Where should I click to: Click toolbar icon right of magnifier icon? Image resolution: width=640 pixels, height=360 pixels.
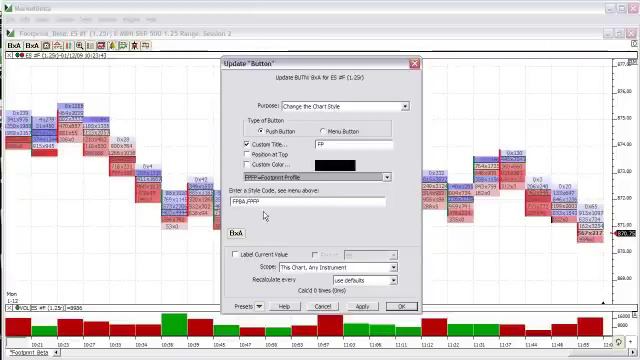[90, 45]
